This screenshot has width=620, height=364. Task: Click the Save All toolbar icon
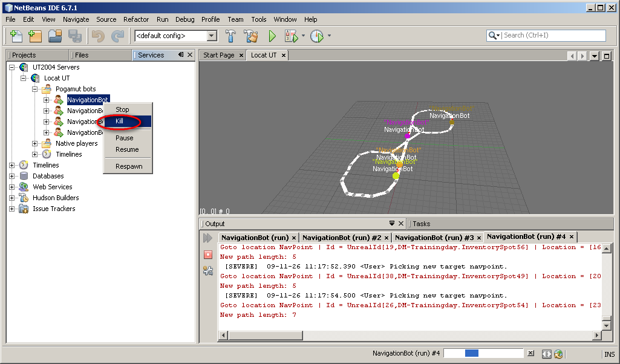pyautogui.click(x=74, y=36)
